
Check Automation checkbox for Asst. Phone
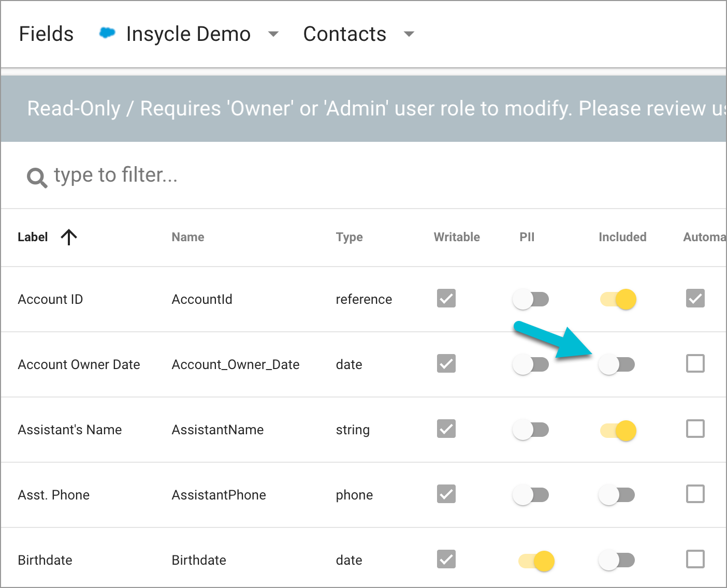[695, 494]
